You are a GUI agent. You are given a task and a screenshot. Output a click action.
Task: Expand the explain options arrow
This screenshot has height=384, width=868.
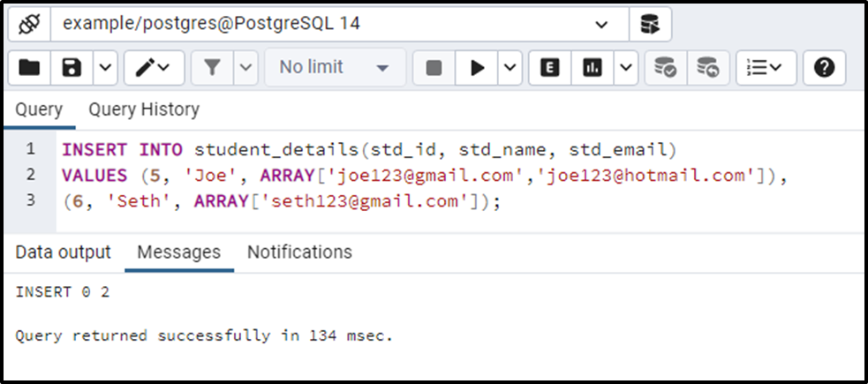pyautogui.click(x=625, y=68)
